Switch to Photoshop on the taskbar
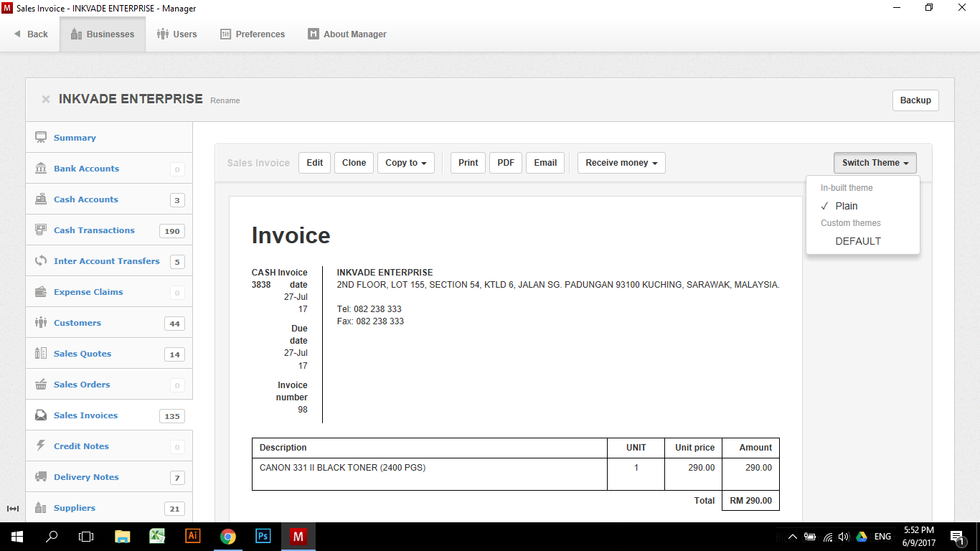This screenshot has width=980, height=551. [263, 537]
